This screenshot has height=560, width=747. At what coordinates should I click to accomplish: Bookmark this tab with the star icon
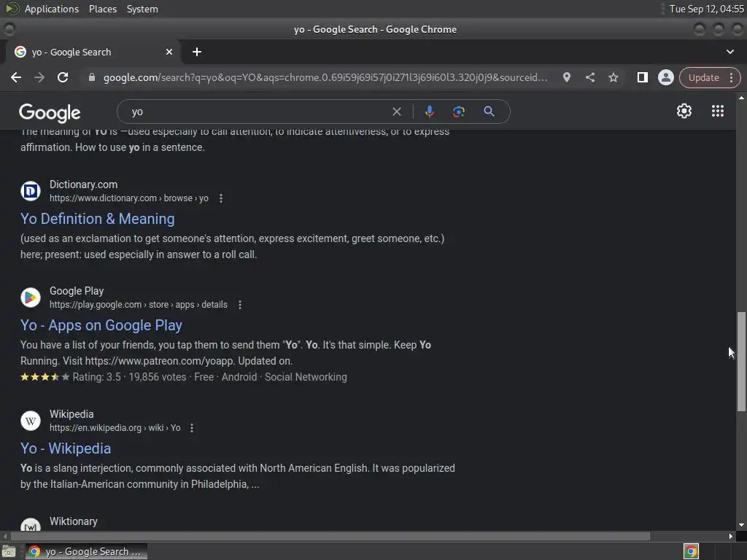pyautogui.click(x=613, y=77)
